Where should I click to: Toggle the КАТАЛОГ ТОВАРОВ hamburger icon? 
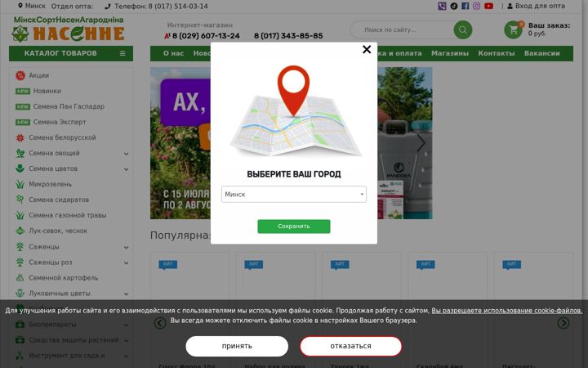(x=122, y=53)
